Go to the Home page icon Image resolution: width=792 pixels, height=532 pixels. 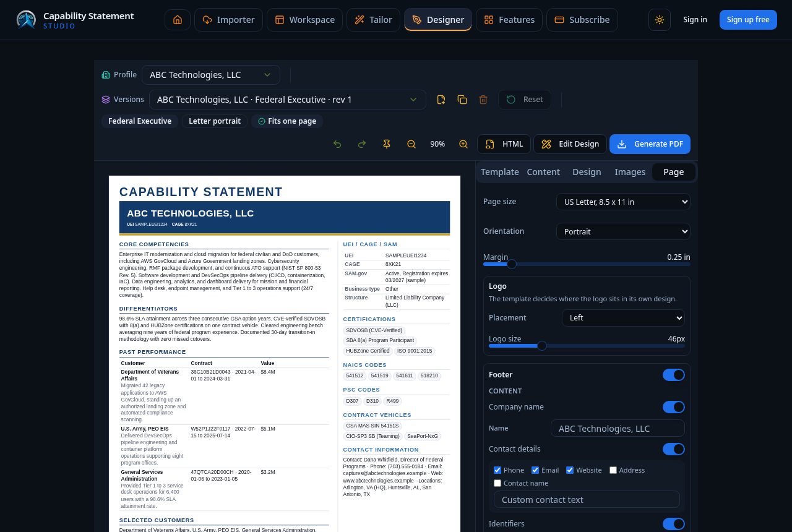[178, 20]
